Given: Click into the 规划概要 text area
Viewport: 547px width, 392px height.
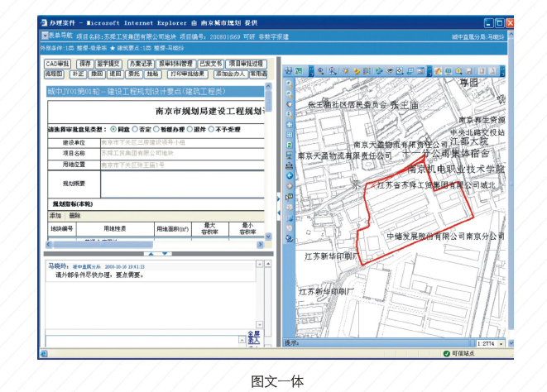Looking at the screenshot, I should [x=182, y=184].
